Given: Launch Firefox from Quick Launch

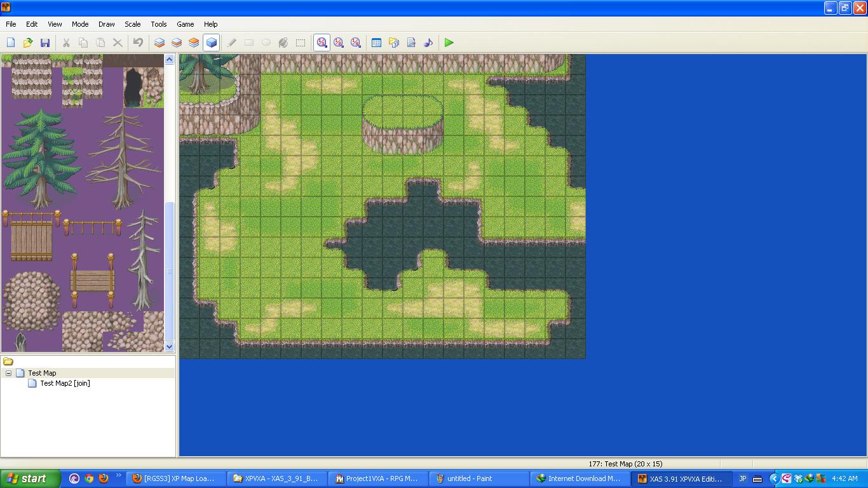Looking at the screenshot, I should tap(104, 478).
